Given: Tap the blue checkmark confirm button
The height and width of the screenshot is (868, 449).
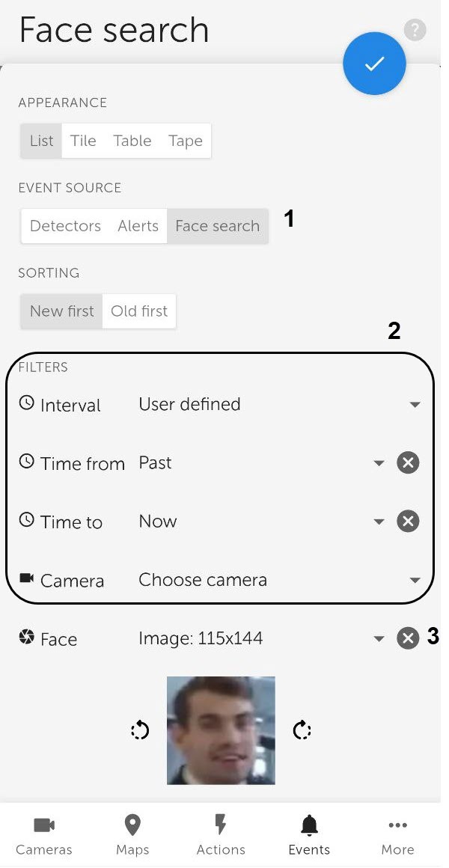Looking at the screenshot, I should point(374,64).
